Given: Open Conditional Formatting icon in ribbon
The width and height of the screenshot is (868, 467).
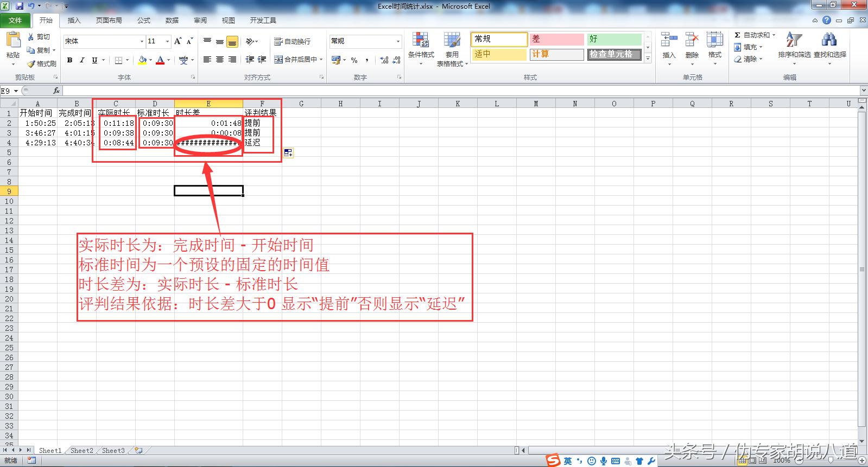Looking at the screenshot, I should click(x=421, y=41).
